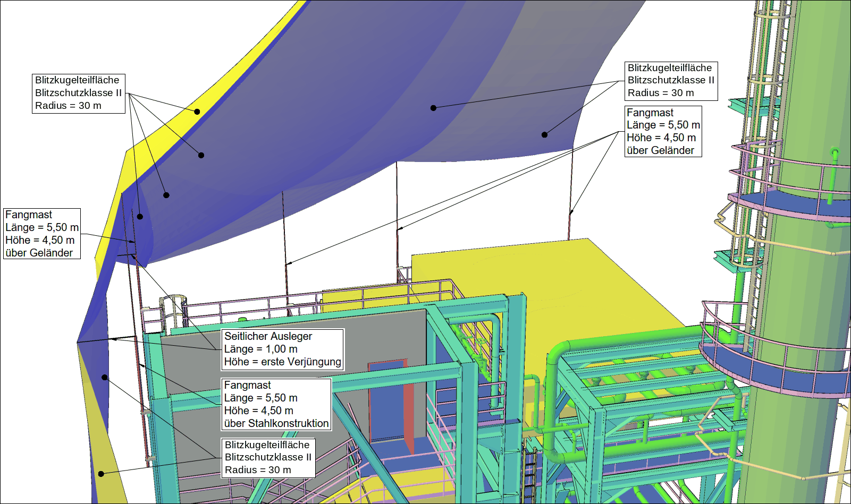Select the "über Stahlkonstruktion" text line

click(x=276, y=423)
